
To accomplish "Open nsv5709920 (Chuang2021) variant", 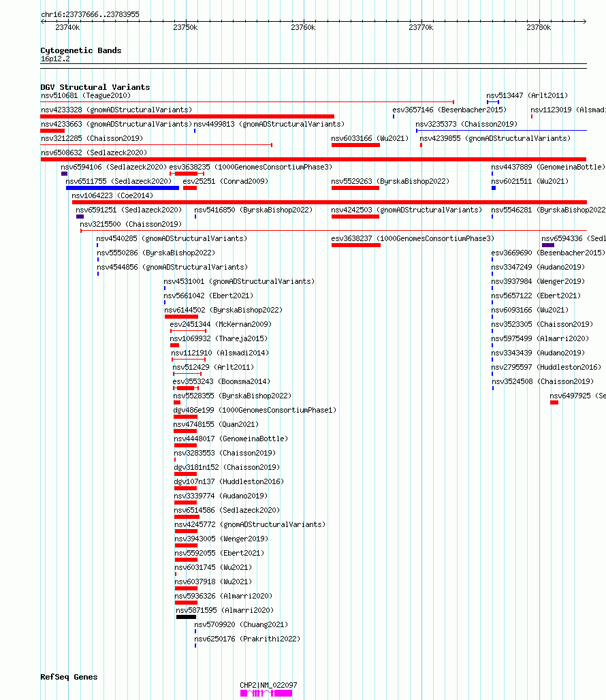I will pyautogui.click(x=241, y=624).
